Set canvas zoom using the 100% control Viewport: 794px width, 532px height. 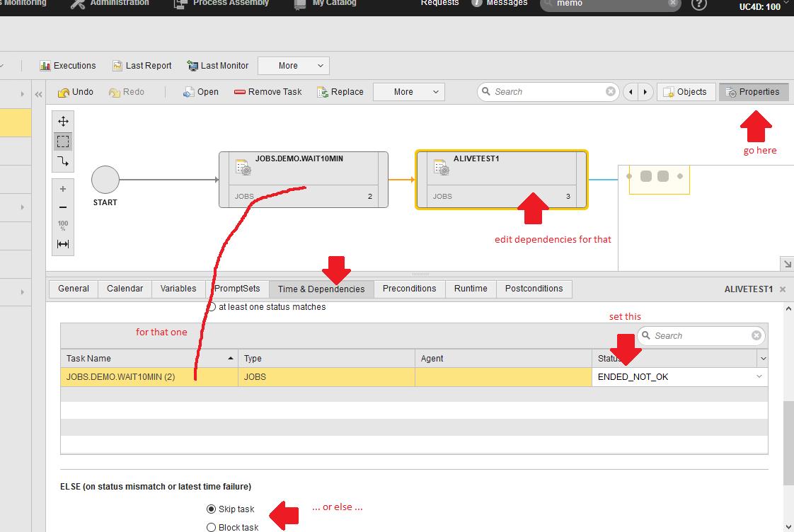[x=62, y=224]
